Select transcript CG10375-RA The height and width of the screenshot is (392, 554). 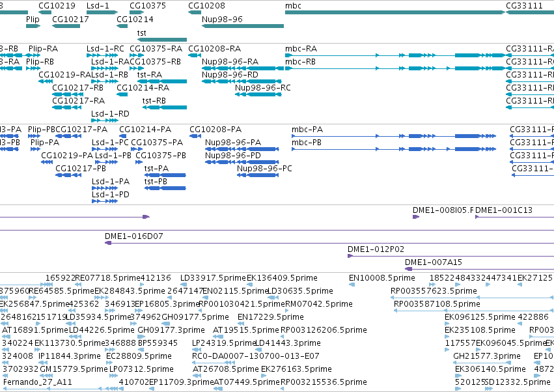[137, 55]
